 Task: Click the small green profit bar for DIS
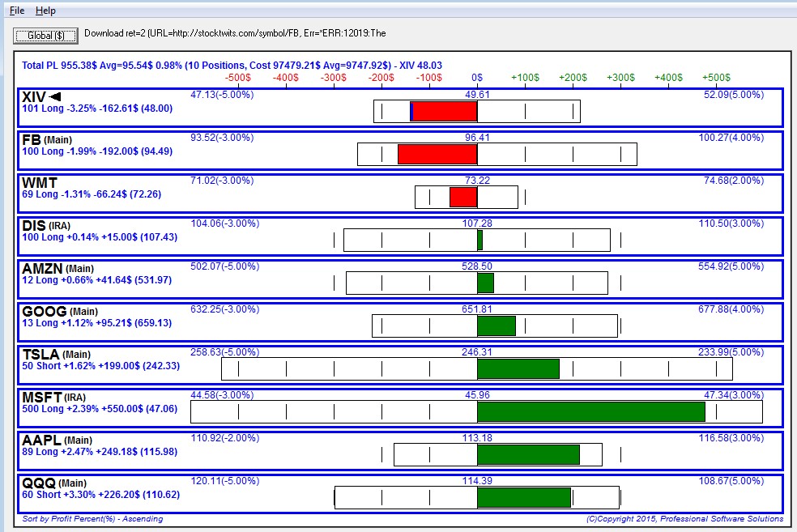pos(479,240)
